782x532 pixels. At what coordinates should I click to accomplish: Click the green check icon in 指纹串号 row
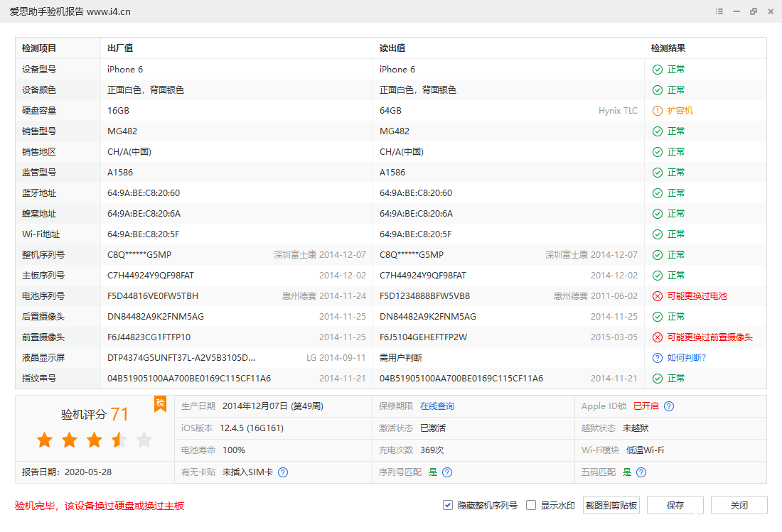point(658,379)
